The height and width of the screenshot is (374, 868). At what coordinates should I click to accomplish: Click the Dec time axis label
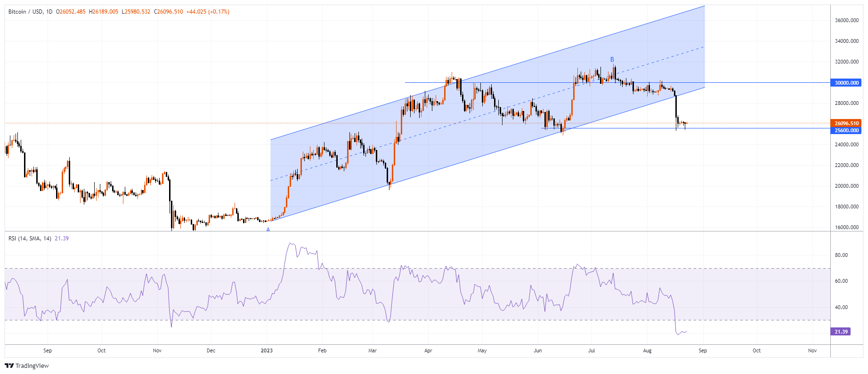click(211, 350)
